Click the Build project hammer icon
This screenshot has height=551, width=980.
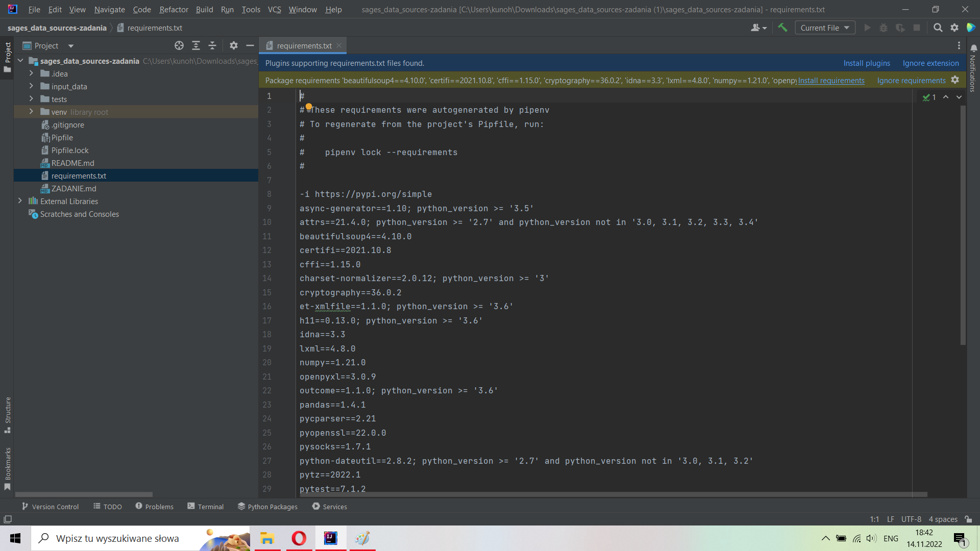782,28
